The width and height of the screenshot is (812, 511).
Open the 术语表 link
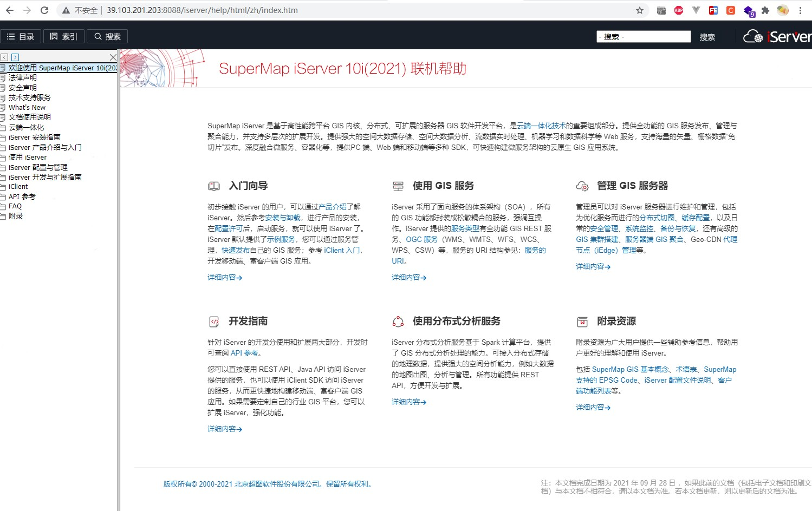[686, 369]
